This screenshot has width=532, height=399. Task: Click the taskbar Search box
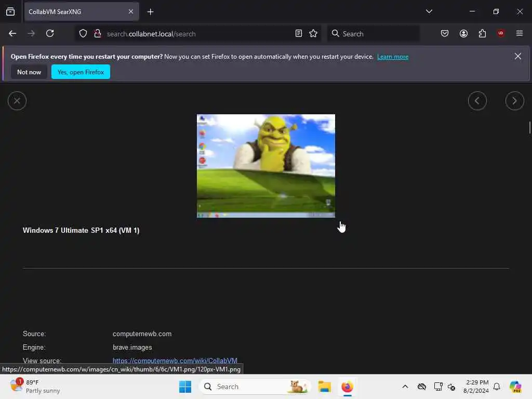pos(255,387)
